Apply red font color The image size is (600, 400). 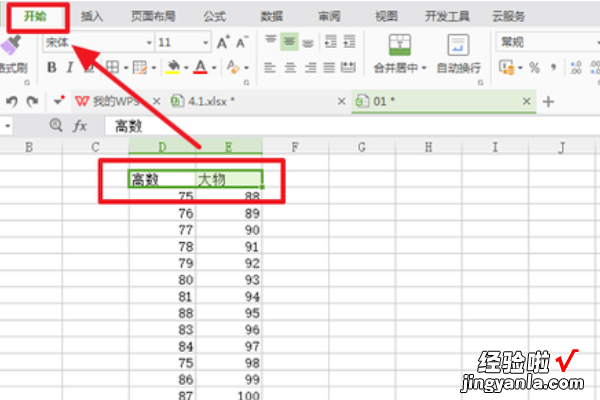[201, 67]
